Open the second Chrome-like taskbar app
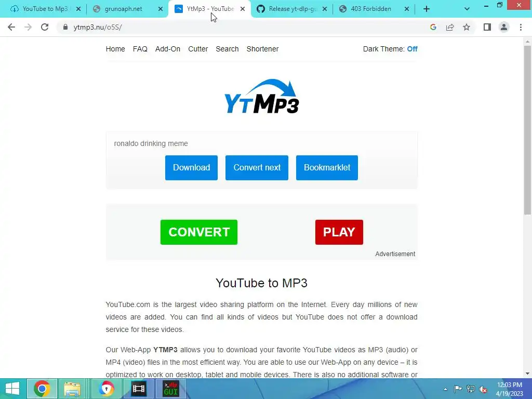Viewport: 532px width, 399px height. coord(106,389)
